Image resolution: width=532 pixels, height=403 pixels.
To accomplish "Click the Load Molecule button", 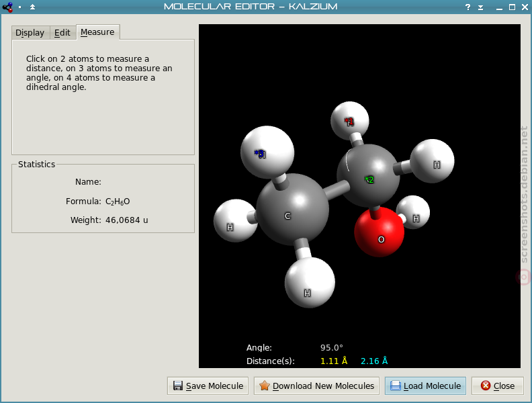I will [x=425, y=386].
